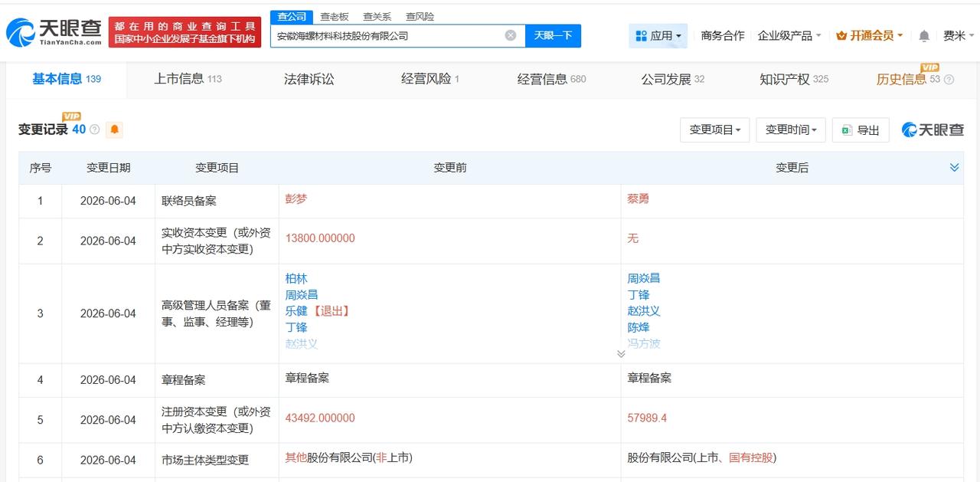Image resolution: width=980 pixels, height=482 pixels.
Task: Switch to the 查老板 search tab
Action: pos(334,16)
